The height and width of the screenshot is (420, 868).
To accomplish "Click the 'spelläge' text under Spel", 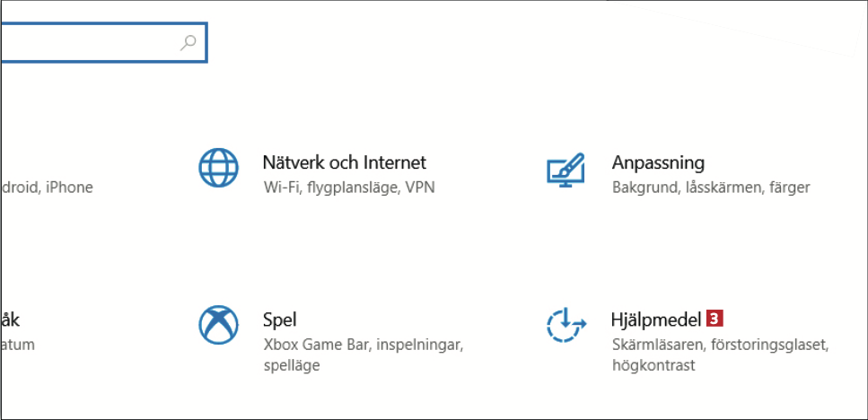I will pos(292,365).
